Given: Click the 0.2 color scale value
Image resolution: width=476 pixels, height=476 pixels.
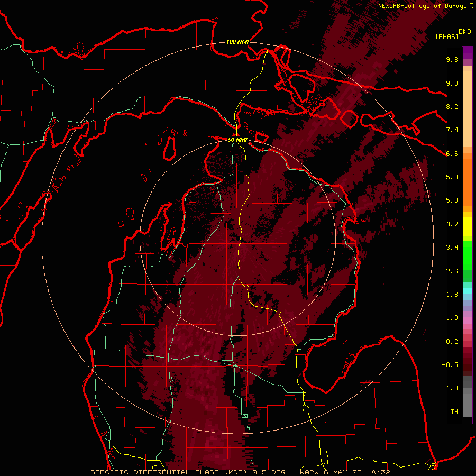Looking at the screenshot, I should point(452,342).
